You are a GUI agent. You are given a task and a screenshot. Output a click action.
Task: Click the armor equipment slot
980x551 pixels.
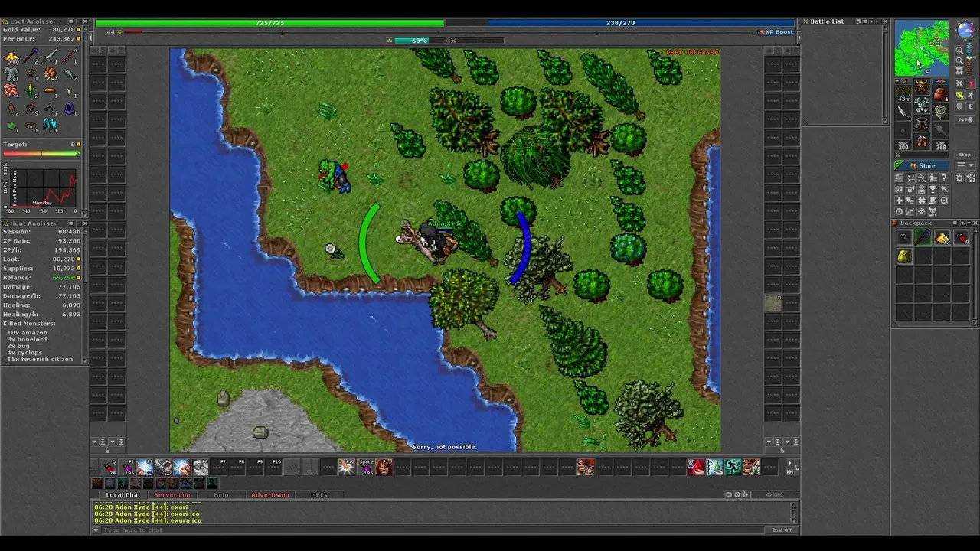(x=922, y=105)
